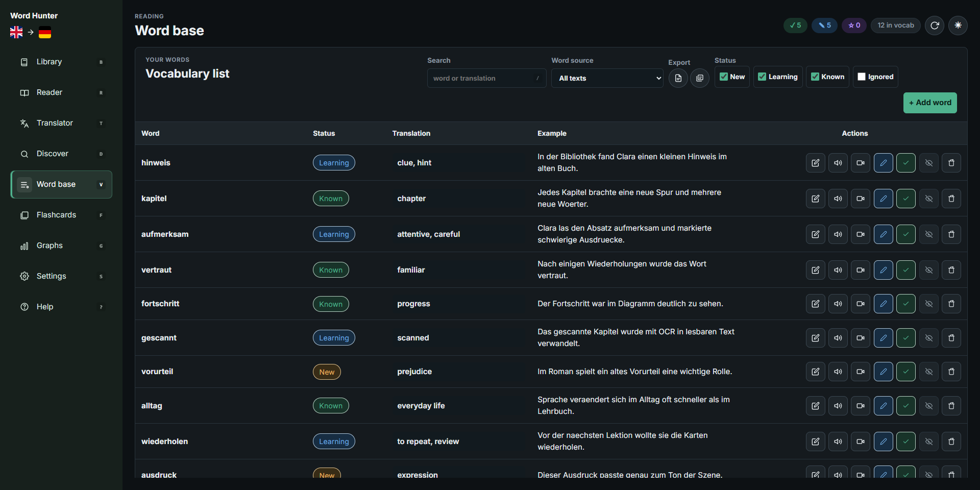Ignore the kapitel word
This screenshot has height=490, width=980.
929,199
